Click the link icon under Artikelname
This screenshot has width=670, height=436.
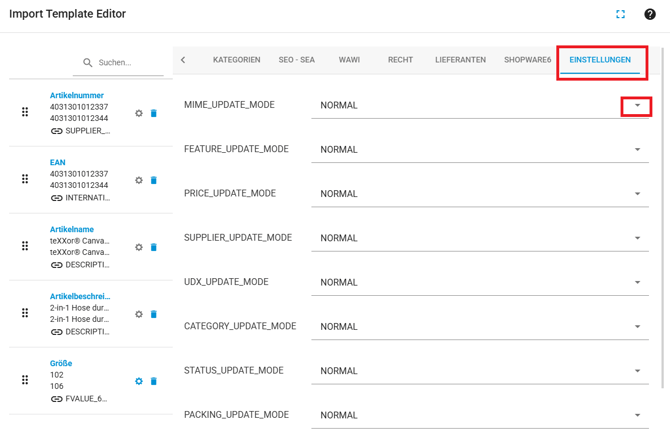pyautogui.click(x=56, y=265)
